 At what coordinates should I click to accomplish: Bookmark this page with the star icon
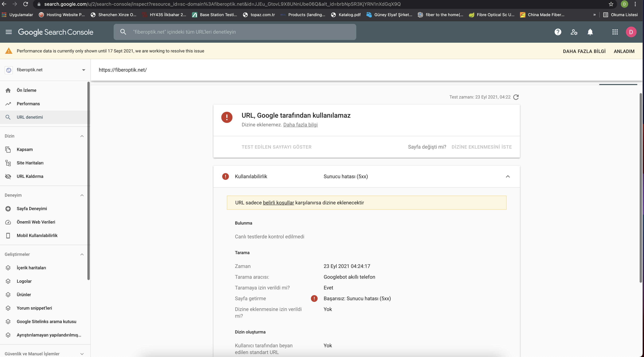[x=611, y=4]
